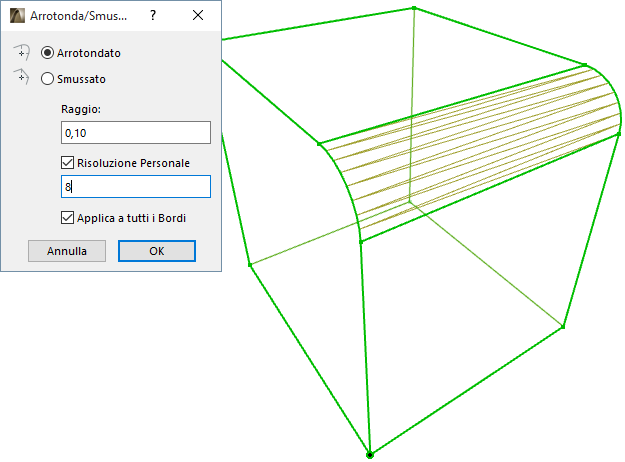Click the Raggio label text
Image resolution: width=625 pixels, height=462 pixels.
[81, 109]
